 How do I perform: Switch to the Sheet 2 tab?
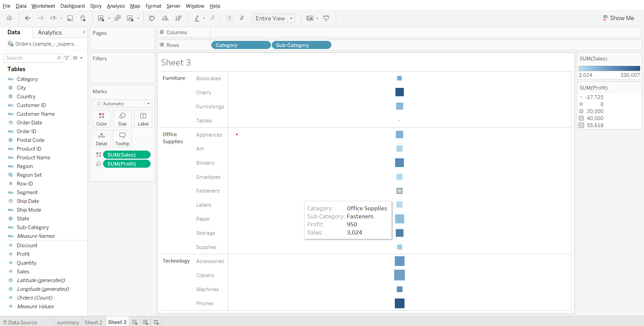point(93,322)
